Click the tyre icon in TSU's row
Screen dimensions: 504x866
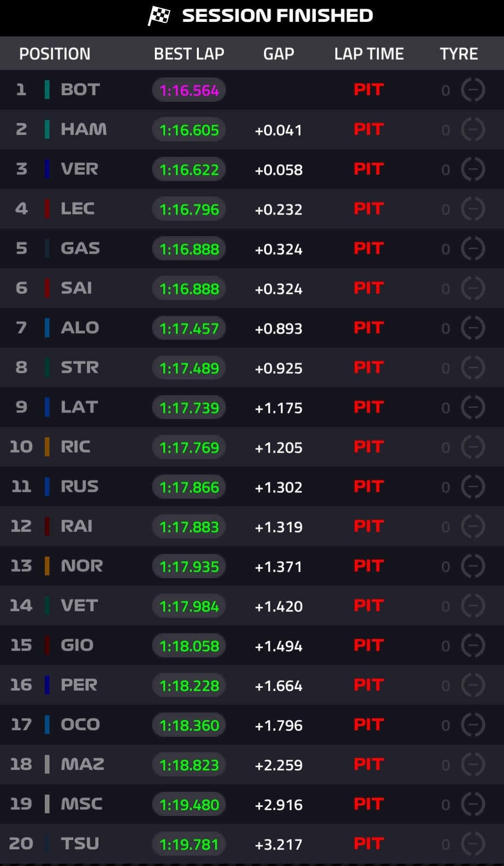click(x=473, y=843)
